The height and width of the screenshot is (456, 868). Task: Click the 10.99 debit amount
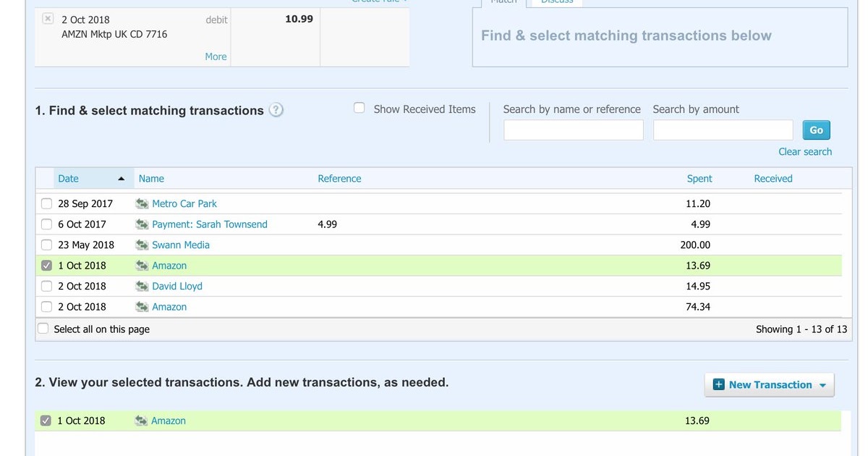299,19
